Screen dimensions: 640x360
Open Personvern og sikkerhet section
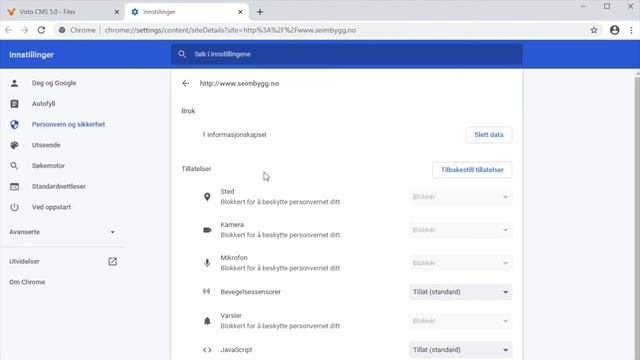click(x=69, y=124)
